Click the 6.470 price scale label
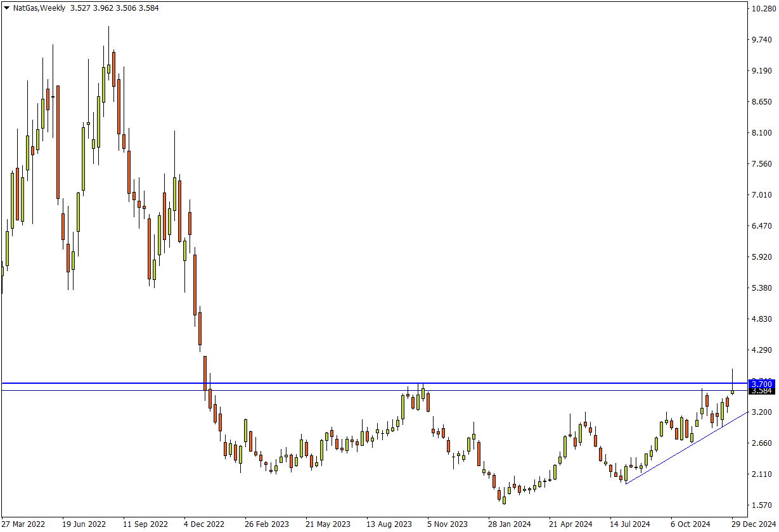The width and height of the screenshot is (779, 532). [761, 226]
